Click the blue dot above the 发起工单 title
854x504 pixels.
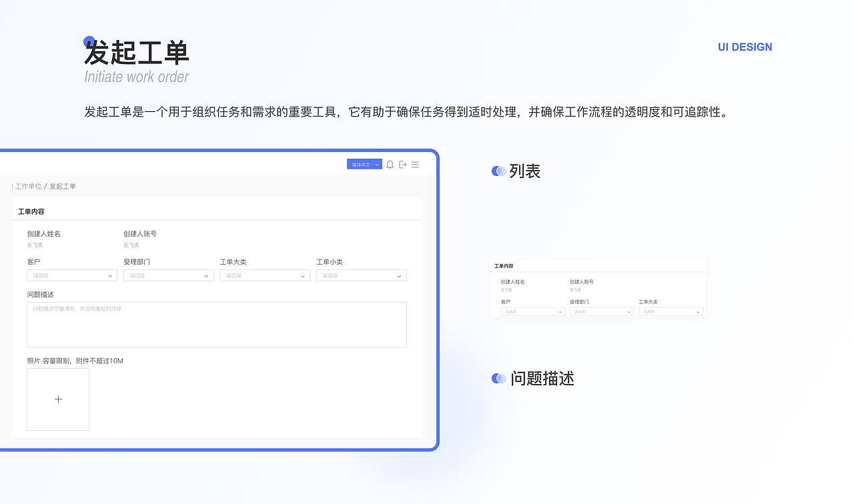(89, 39)
